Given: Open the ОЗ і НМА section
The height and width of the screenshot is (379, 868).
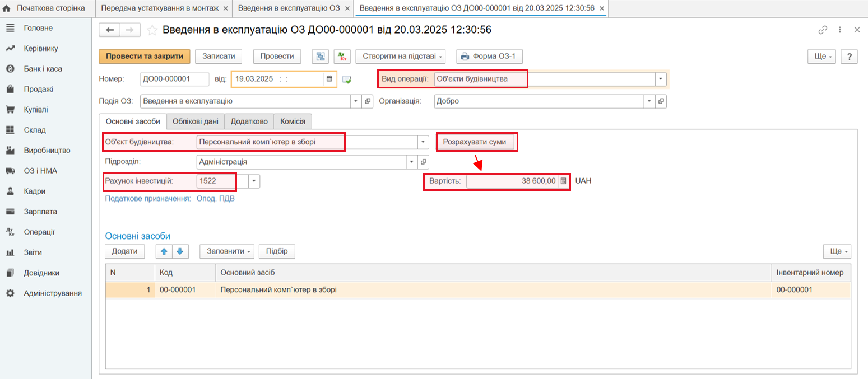Looking at the screenshot, I should click(40, 171).
